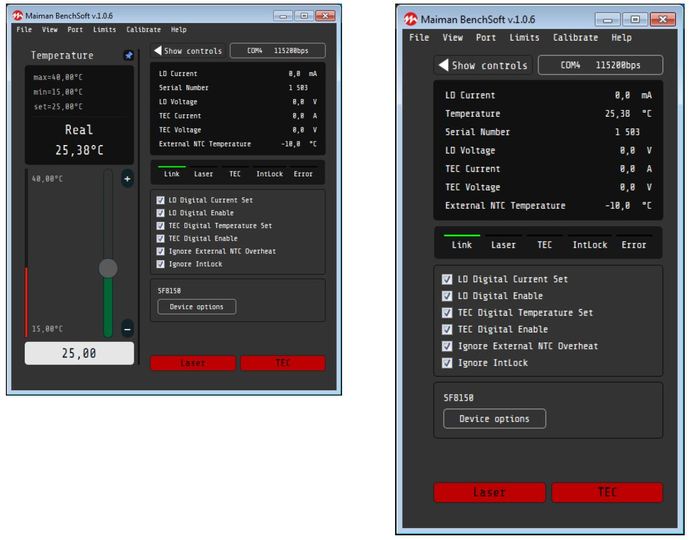Click TEC Current row in right window
The image size is (690, 540).
pos(548,169)
